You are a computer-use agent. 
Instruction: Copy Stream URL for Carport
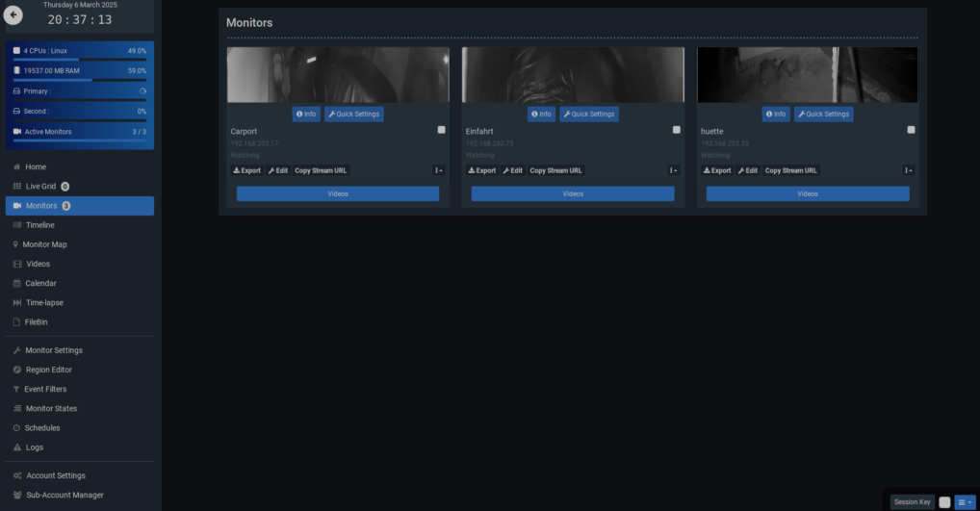[x=321, y=170]
